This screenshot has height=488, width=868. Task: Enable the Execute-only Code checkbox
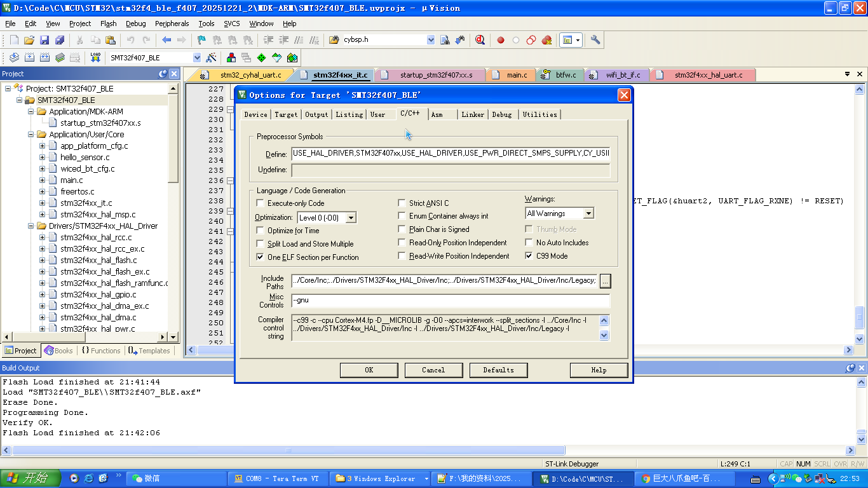[260, 203]
